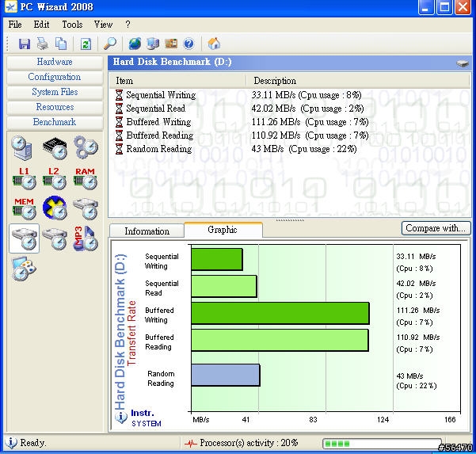
Task: Click the Sequential Writing bar in chart
Action: [x=217, y=259]
